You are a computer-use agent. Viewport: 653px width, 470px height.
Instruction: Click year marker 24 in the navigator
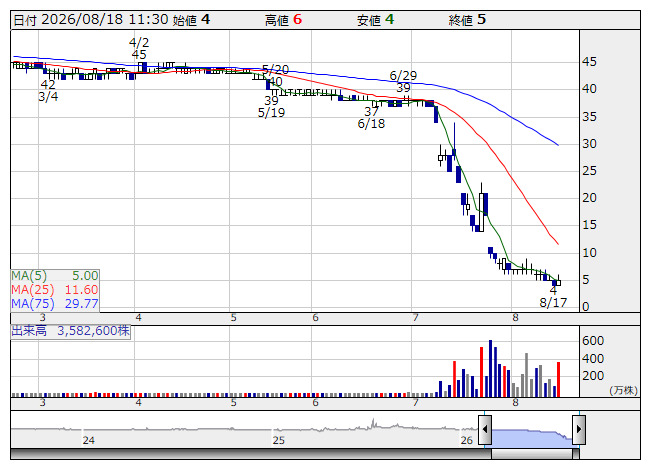coord(88,440)
